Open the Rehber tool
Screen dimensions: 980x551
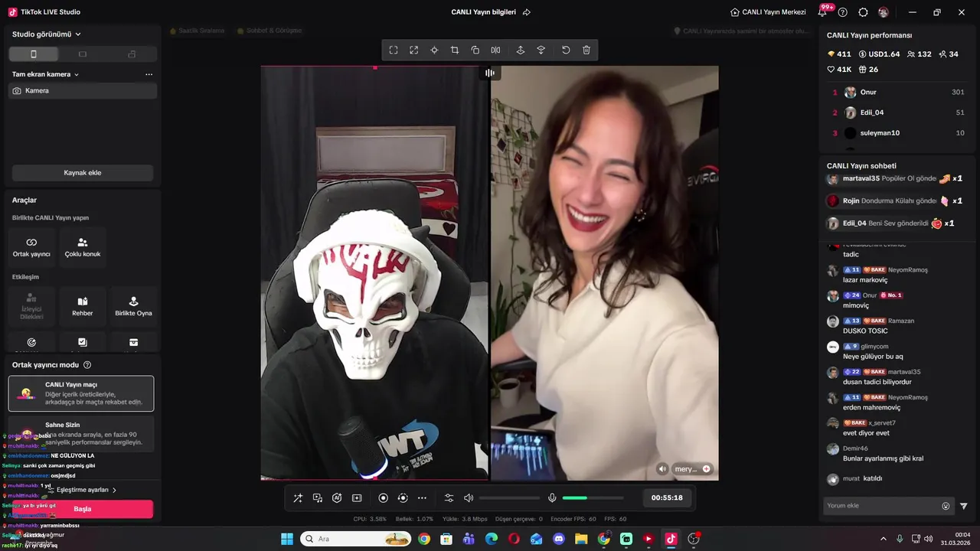point(83,306)
